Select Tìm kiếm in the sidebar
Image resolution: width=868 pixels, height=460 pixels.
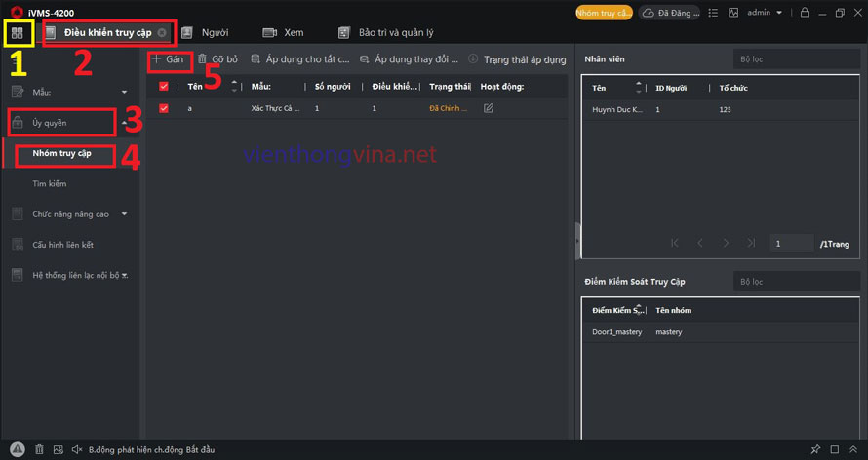click(x=50, y=183)
